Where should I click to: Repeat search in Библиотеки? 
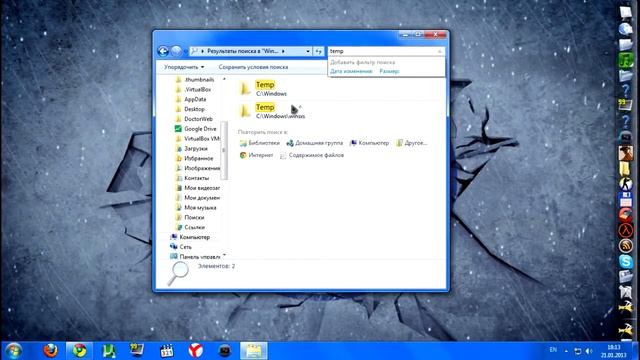(x=260, y=143)
